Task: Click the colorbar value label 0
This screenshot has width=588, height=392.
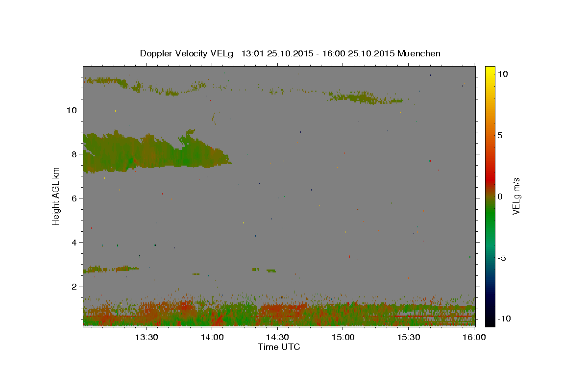Action: tap(500, 196)
